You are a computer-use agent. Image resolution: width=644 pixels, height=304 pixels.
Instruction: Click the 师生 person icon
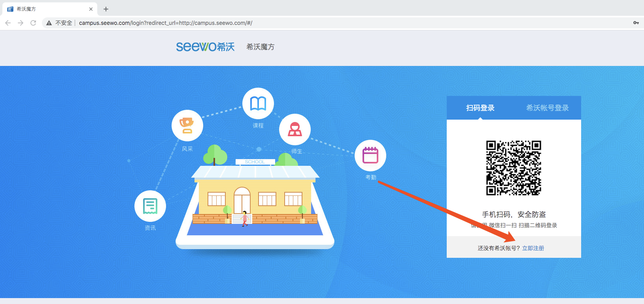coord(295,129)
